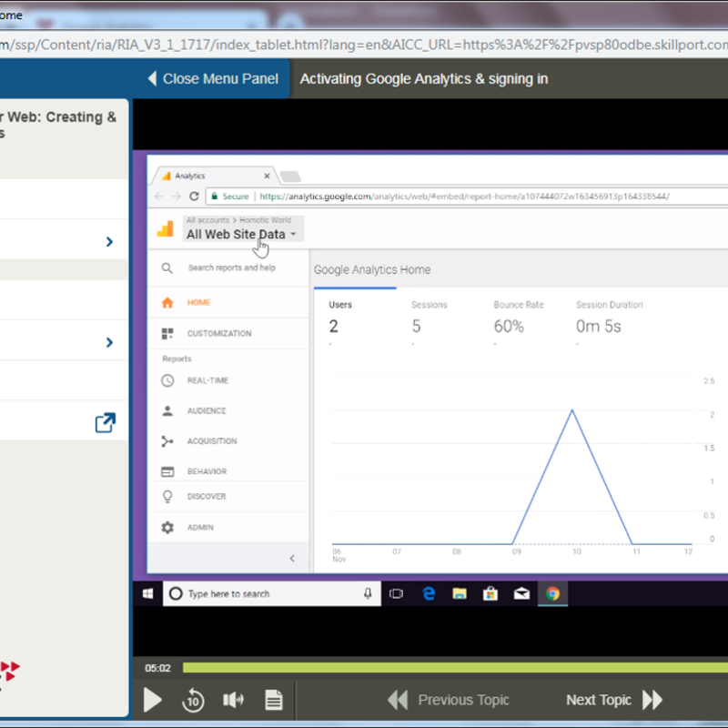
Task: Click the volume speaker icon
Action: (x=233, y=699)
